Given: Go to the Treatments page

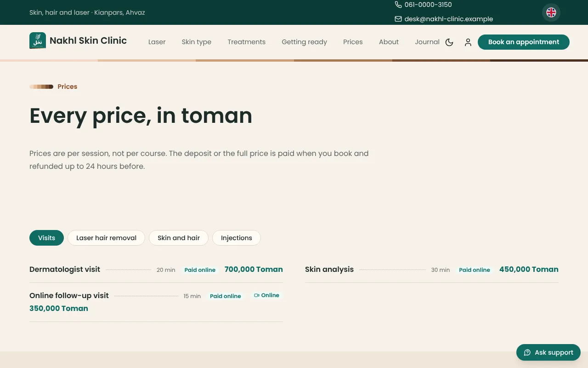Looking at the screenshot, I should [x=247, y=42].
